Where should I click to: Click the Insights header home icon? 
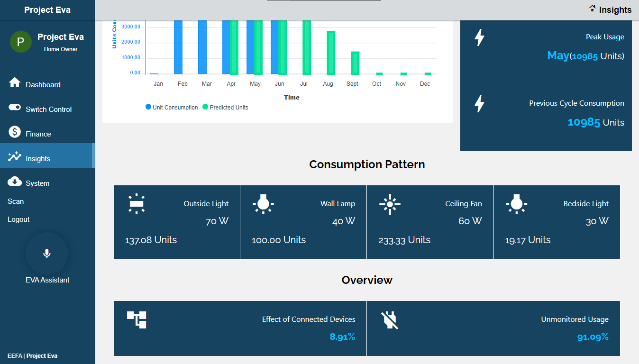(x=592, y=8)
